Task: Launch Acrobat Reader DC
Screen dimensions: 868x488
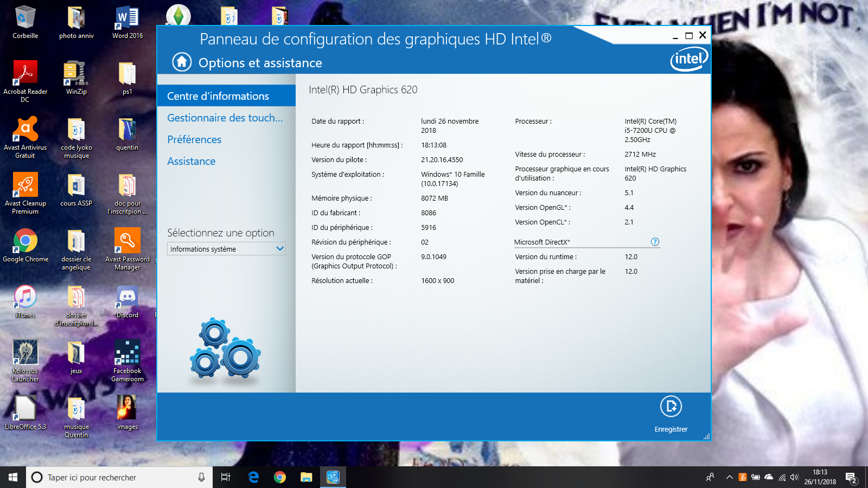Action: [25, 81]
